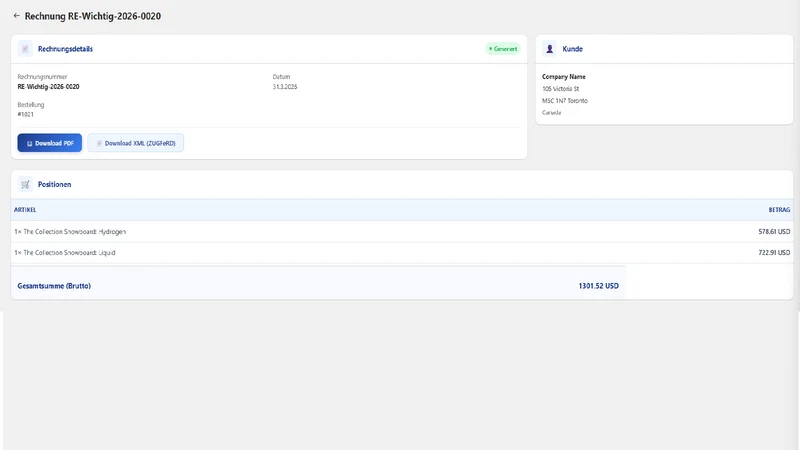Click the Kunde person icon
The image size is (800, 450).
(549, 49)
